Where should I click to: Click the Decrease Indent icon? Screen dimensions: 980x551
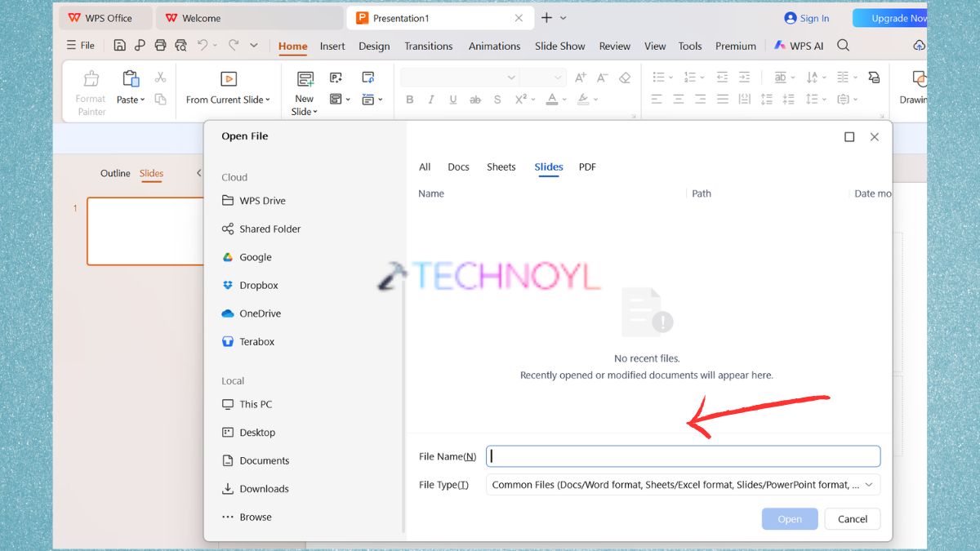point(722,78)
